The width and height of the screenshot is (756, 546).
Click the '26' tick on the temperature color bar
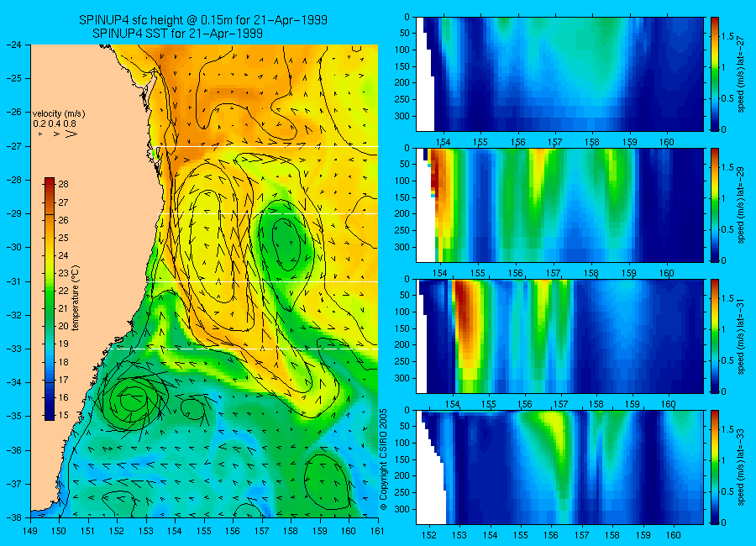coord(63,220)
